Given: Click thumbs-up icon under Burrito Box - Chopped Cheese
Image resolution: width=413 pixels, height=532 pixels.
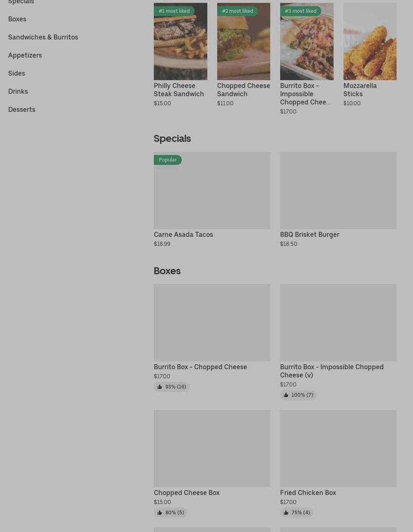Looking at the screenshot, I should [x=160, y=387].
